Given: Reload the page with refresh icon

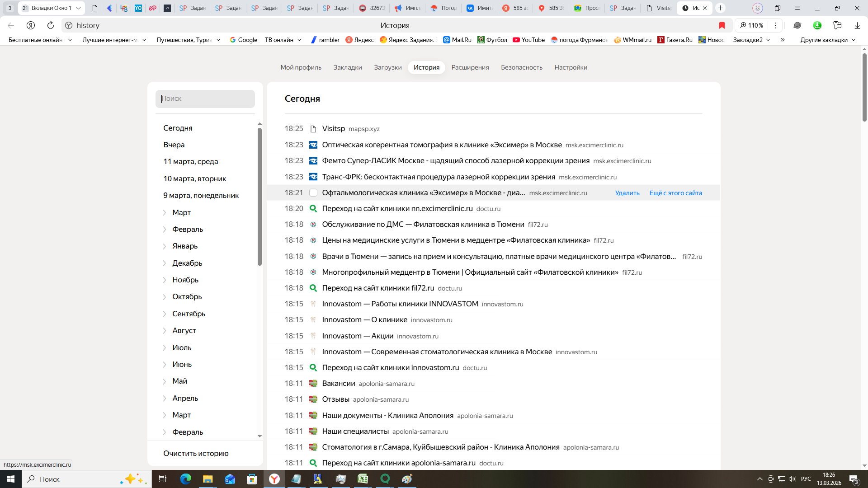Looking at the screenshot, I should click(51, 25).
